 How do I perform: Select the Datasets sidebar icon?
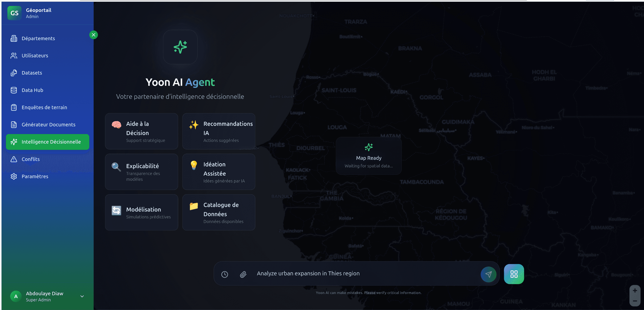point(14,73)
